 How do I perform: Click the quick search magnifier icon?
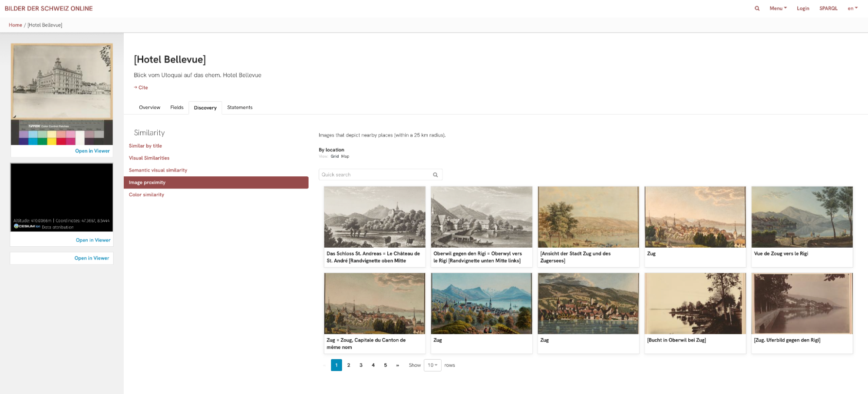435,175
